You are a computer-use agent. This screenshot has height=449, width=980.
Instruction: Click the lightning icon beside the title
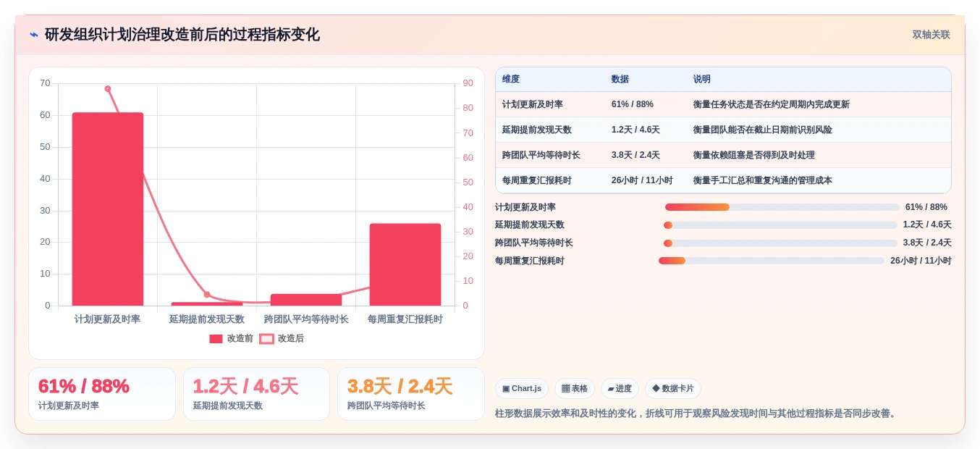[34, 35]
